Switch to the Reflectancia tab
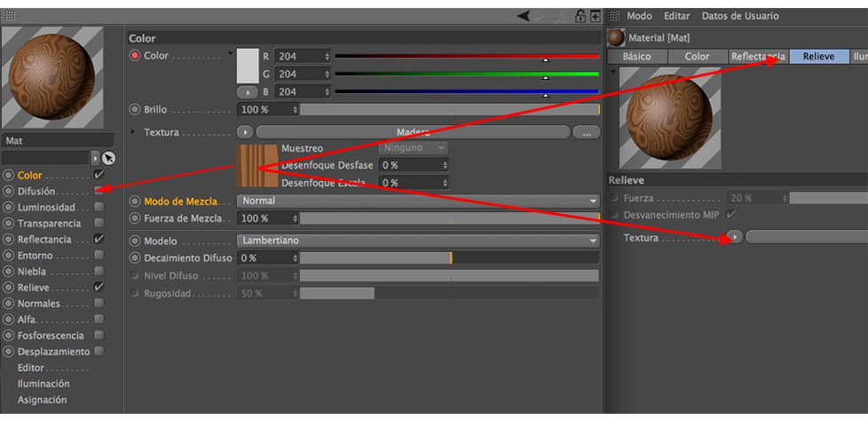Screen dimensions: 868x436 (x=758, y=57)
